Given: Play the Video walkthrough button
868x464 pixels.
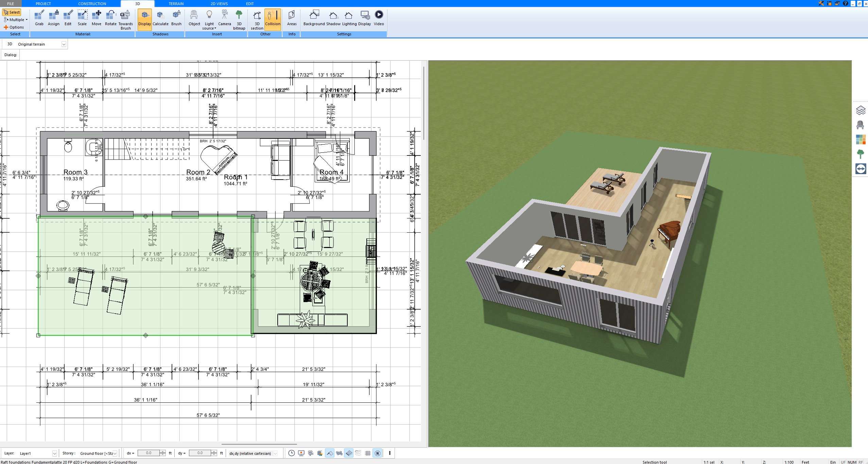Looking at the screenshot, I should [x=379, y=18].
